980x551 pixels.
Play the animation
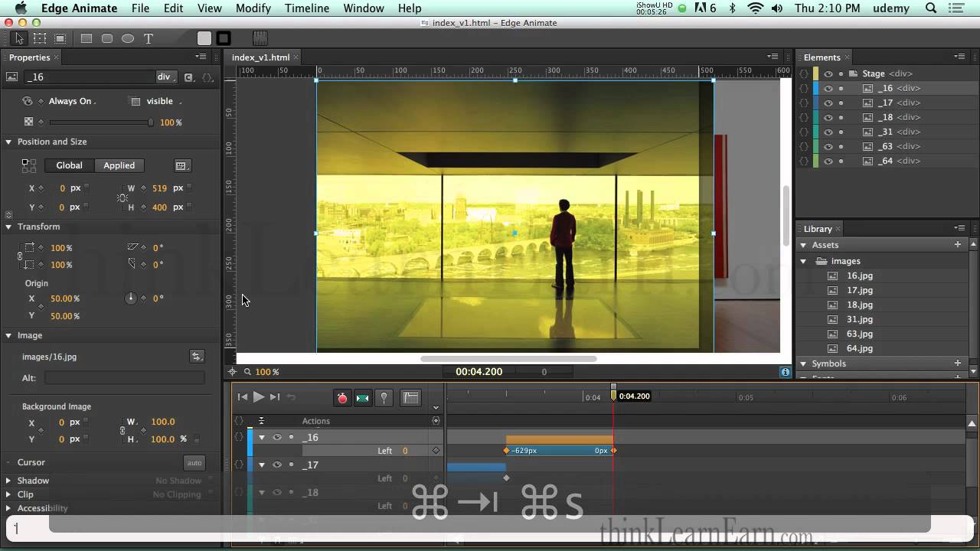click(259, 397)
